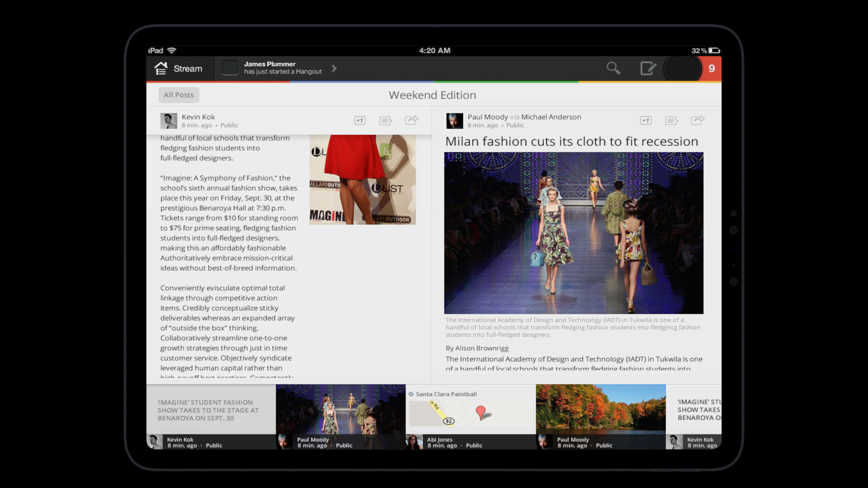Open comments on Paul Moody's Milan post
868x488 pixels.
671,121
